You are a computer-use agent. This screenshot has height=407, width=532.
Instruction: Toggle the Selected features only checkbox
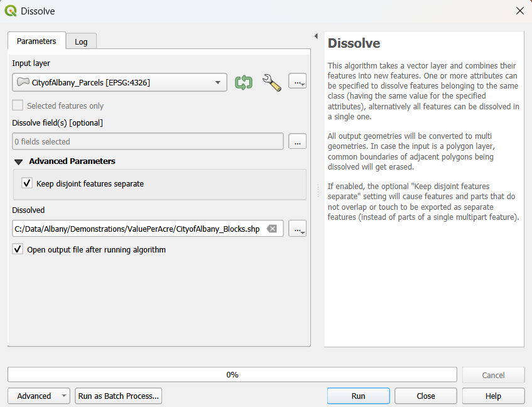pyautogui.click(x=18, y=106)
